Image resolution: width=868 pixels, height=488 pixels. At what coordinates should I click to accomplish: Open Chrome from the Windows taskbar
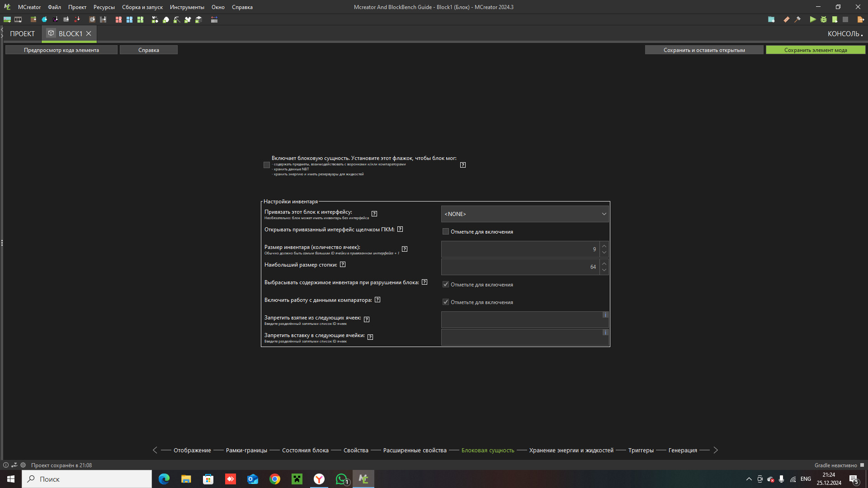[274, 479]
